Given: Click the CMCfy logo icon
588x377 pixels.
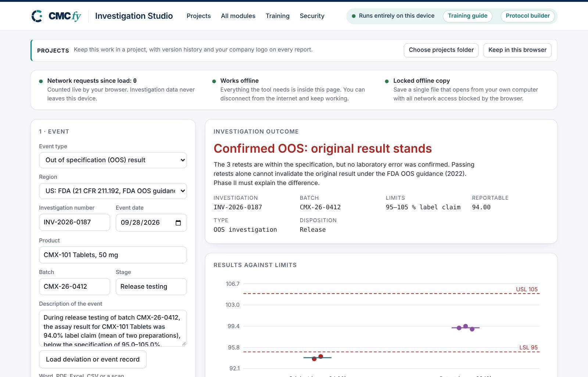Looking at the screenshot, I should (x=37, y=16).
